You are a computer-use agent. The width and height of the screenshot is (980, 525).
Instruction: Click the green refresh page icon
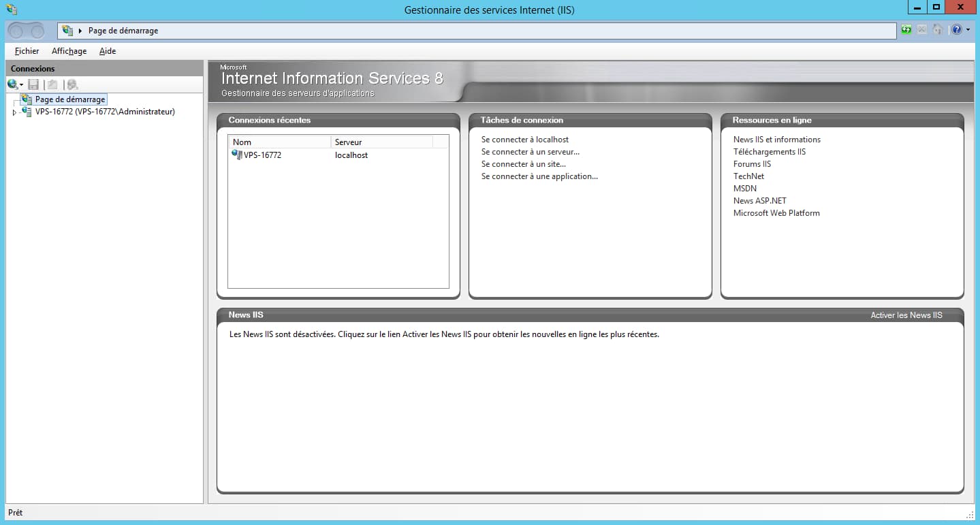point(906,30)
